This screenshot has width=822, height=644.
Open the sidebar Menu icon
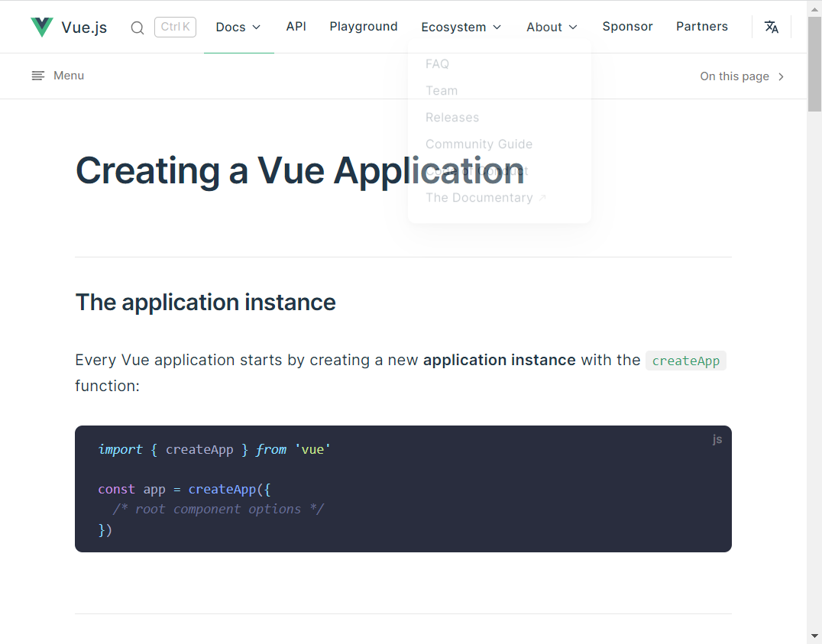pyautogui.click(x=37, y=76)
